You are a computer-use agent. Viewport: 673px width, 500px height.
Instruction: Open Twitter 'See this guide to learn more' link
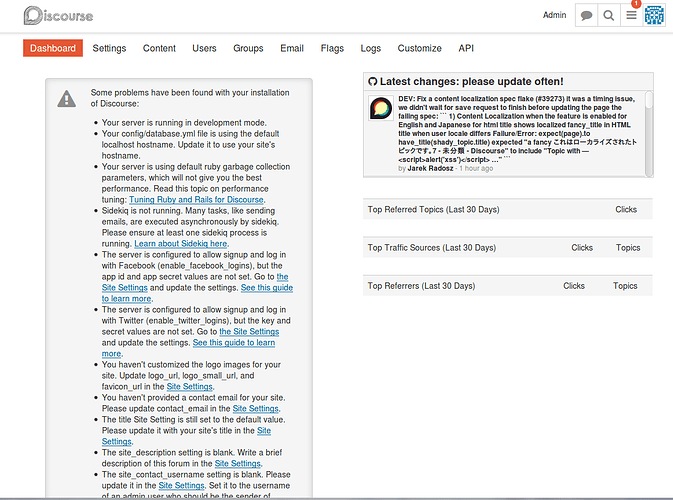coord(234,342)
